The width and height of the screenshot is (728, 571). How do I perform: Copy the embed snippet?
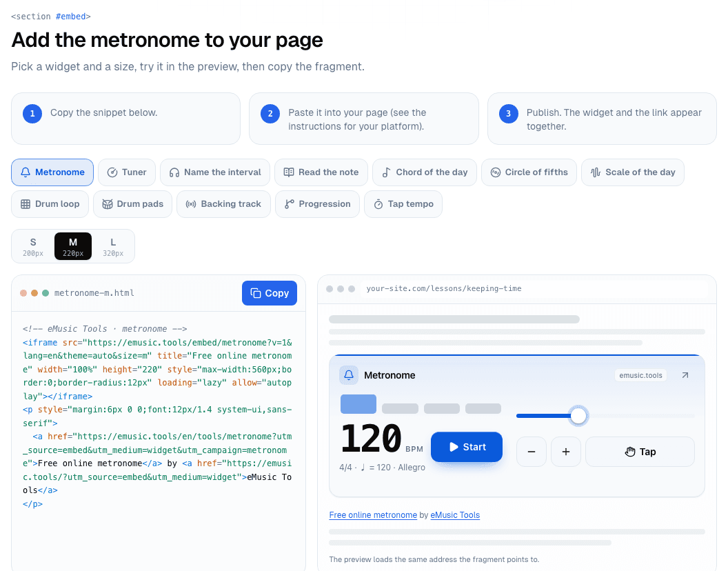pyautogui.click(x=270, y=293)
